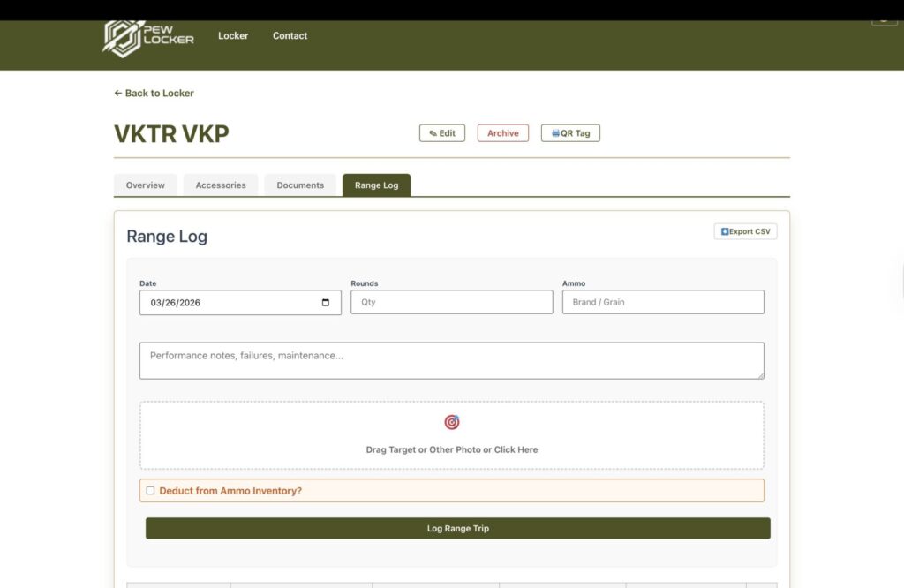Viewport: 904px width, 588px height.
Task: Click the Edit button
Action: pyautogui.click(x=442, y=133)
